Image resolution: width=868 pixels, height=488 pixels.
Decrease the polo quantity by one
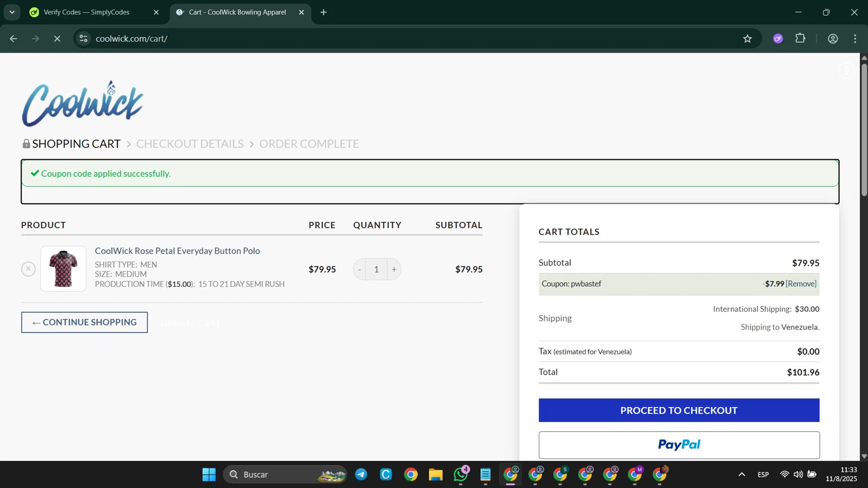359,269
